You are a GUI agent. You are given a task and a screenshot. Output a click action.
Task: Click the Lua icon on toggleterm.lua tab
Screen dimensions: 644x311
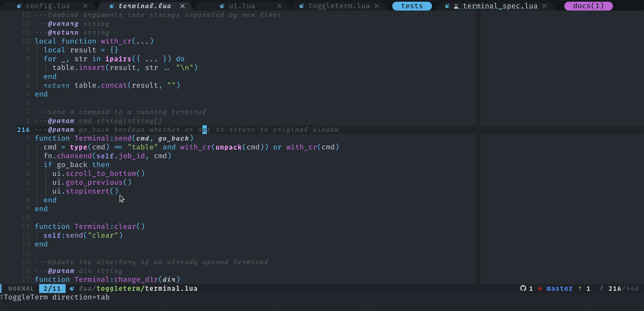(x=302, y=6)
